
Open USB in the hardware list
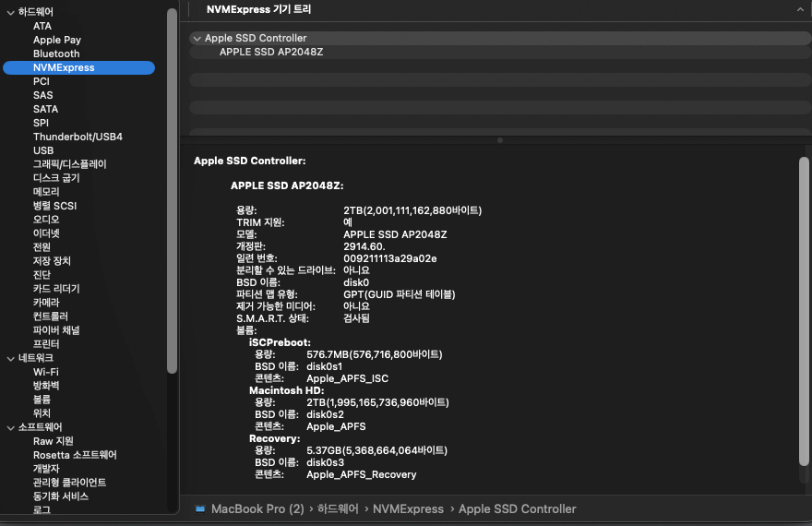coord(43,150)
